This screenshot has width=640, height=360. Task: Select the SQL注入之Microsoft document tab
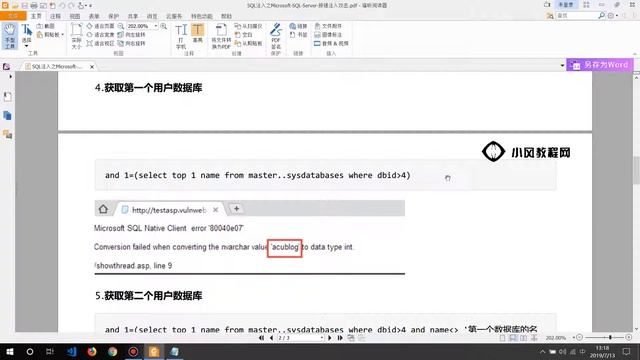[x=56, y=67]
